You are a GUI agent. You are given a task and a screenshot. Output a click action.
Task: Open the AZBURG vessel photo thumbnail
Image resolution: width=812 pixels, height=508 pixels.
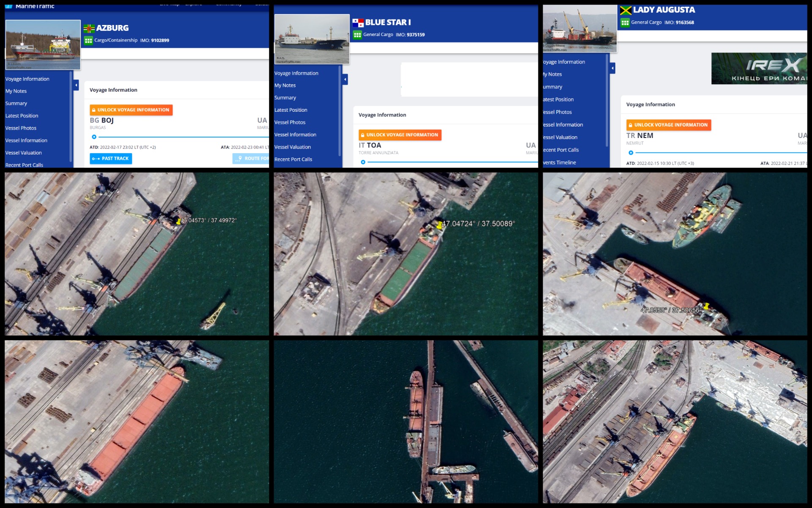click(x=43, y=44)
